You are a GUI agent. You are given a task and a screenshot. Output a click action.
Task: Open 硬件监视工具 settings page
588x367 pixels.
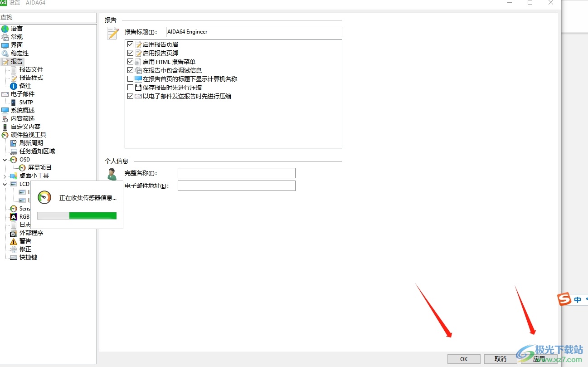coord(29,135)
